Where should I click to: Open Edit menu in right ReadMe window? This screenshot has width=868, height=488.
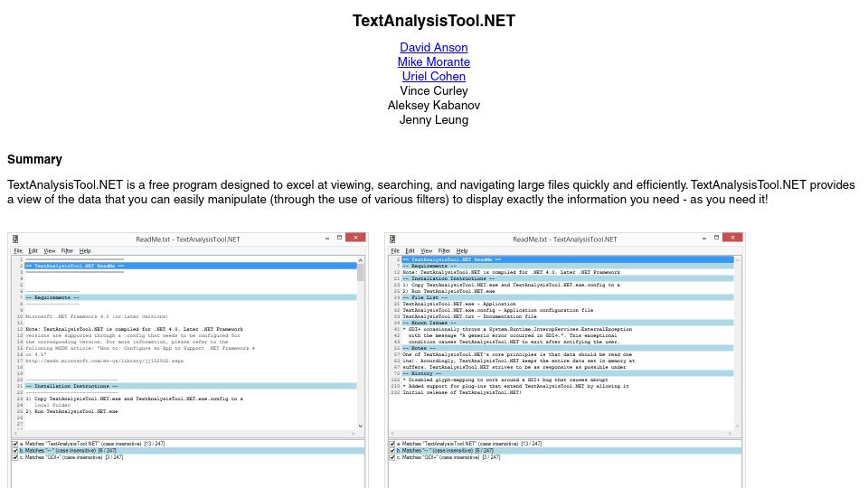tap(410, 251)
